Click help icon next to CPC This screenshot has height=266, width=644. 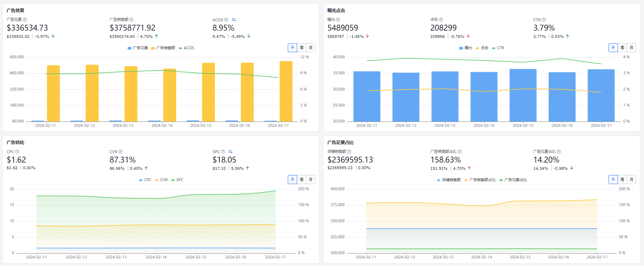click(x=17, y=152)
